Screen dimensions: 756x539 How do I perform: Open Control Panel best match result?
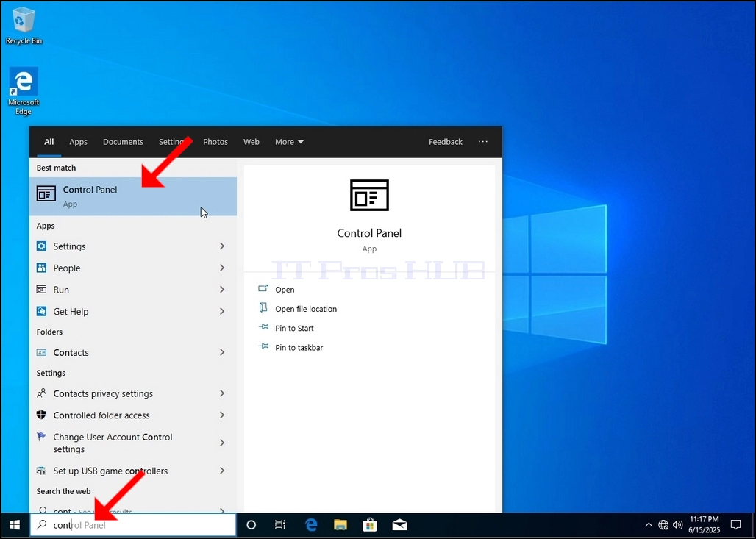coord(133,196)
